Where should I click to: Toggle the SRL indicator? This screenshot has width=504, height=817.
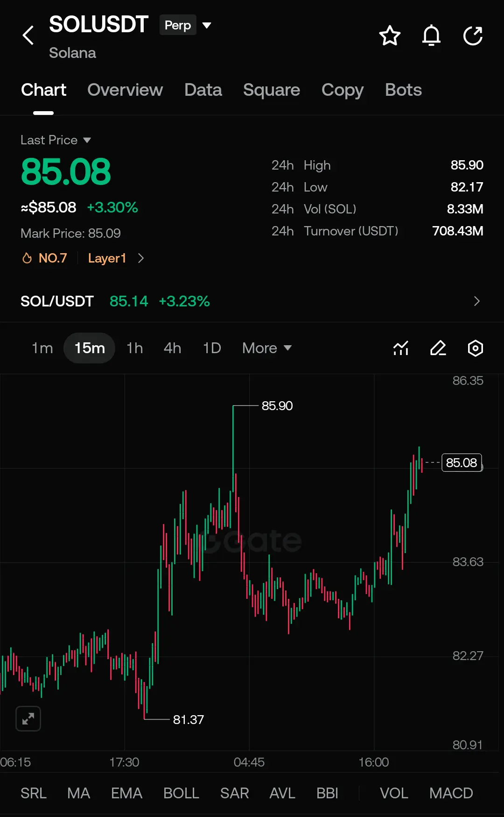click(x=34, y=793)
